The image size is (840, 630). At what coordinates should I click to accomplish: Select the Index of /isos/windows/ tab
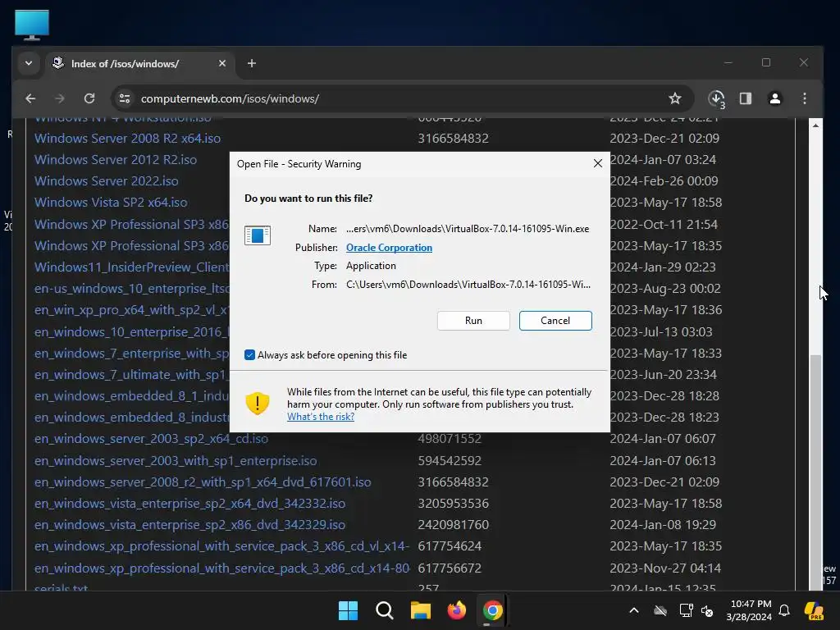coord(139,64)
